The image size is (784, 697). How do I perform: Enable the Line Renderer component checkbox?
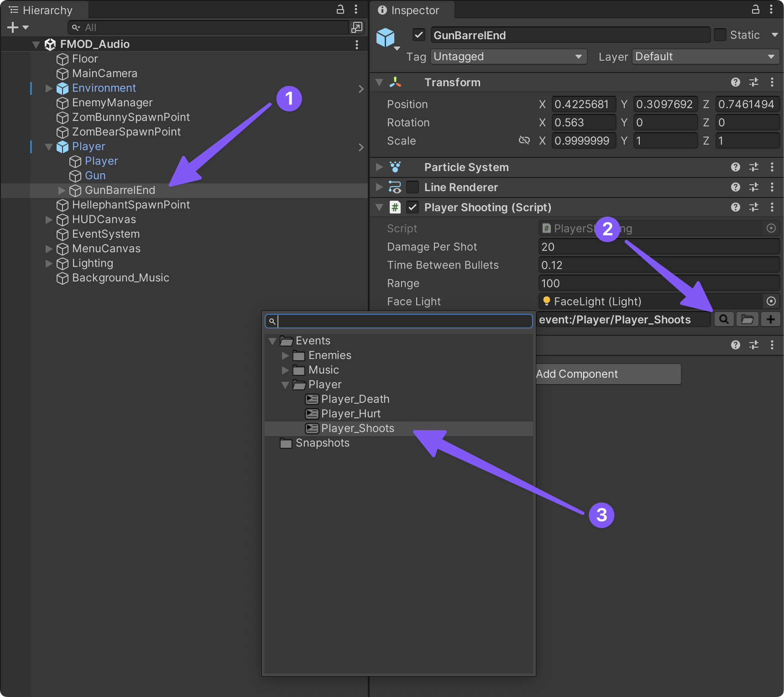coord(413,187)
